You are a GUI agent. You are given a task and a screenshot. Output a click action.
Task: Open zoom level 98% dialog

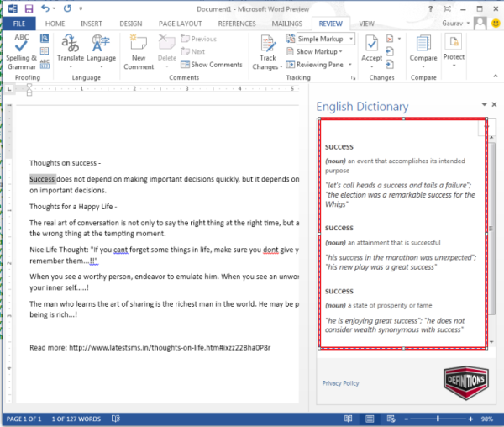point(487,419)
